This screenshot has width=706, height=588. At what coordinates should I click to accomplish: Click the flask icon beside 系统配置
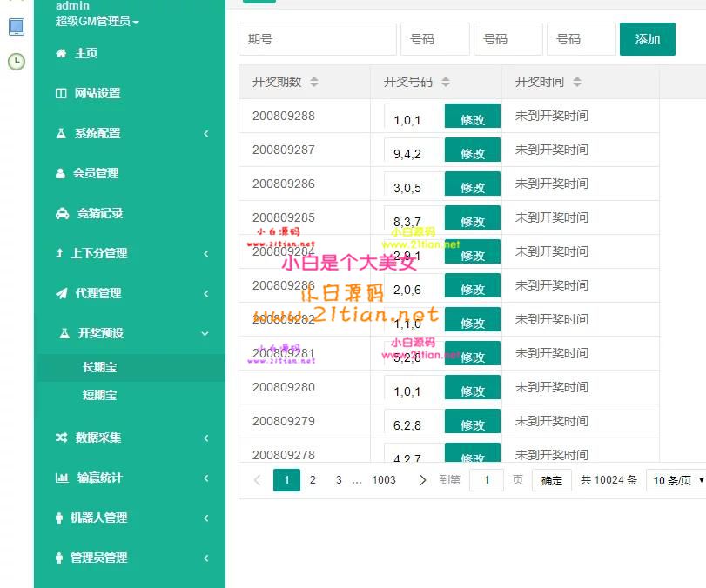coord(61,134)
